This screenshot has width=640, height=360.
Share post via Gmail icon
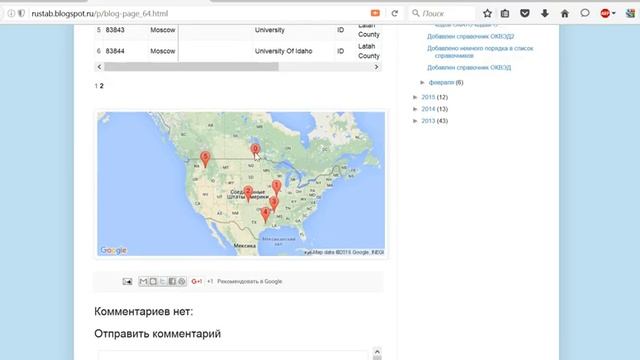(x=143, y=281)
